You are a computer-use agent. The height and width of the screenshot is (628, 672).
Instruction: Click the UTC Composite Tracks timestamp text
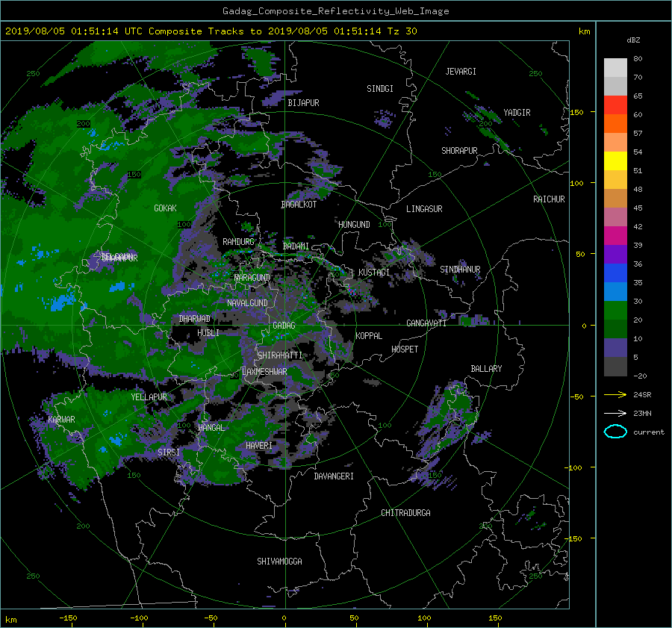[x=211, y=31]
